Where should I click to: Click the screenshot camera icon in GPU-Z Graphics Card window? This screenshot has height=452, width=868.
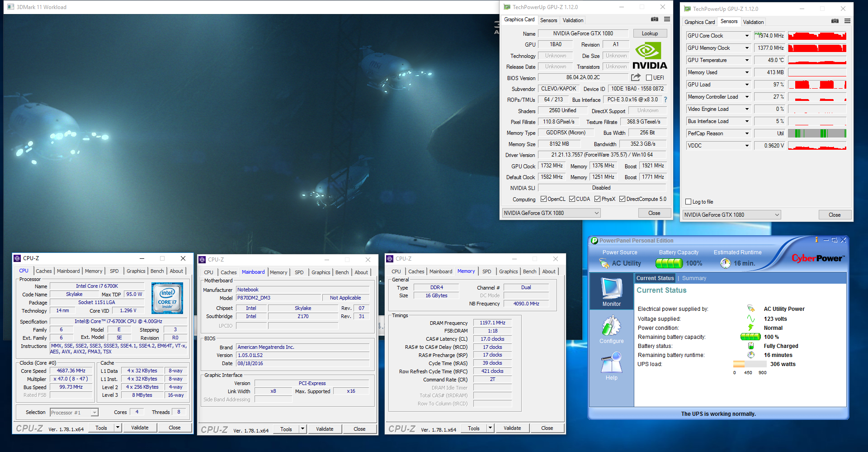(654, 19)
